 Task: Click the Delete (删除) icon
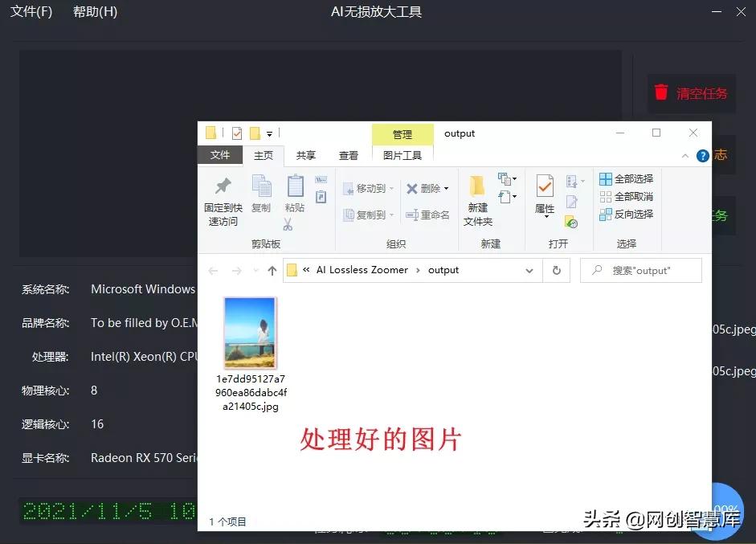pos(424,188)
